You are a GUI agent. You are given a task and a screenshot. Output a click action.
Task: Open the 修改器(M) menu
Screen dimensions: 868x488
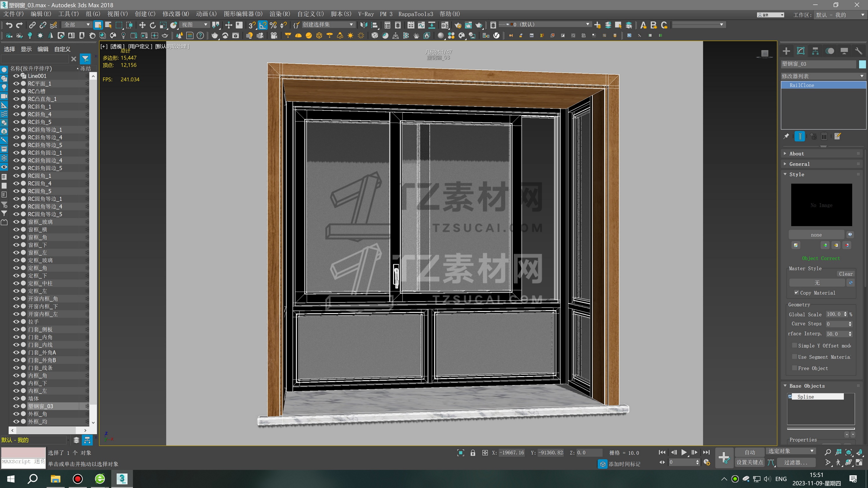pyautogui.click(x=176, y=14)
